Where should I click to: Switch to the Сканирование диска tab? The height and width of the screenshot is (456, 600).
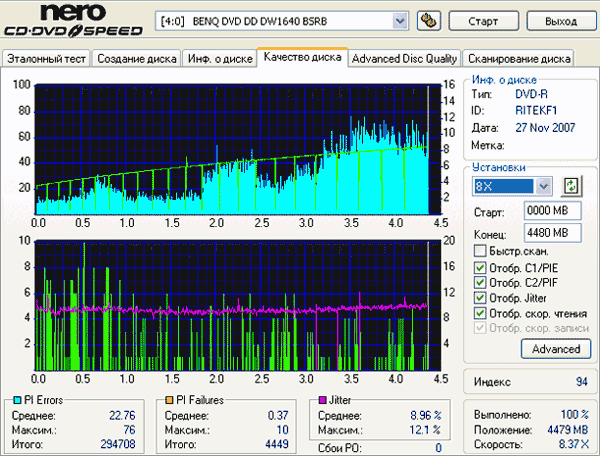coord(519,59)
